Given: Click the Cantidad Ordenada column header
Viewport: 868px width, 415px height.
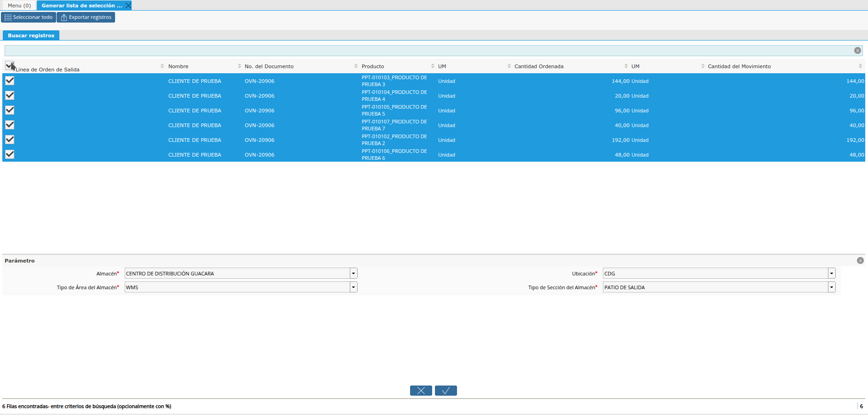Looking at the screenshot, I should [x=539, y=66].
